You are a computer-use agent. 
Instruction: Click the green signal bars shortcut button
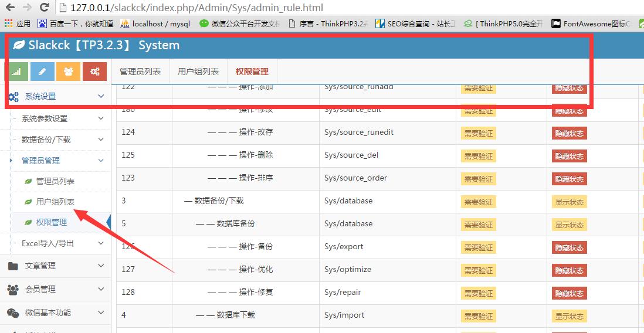pos(16,72)
